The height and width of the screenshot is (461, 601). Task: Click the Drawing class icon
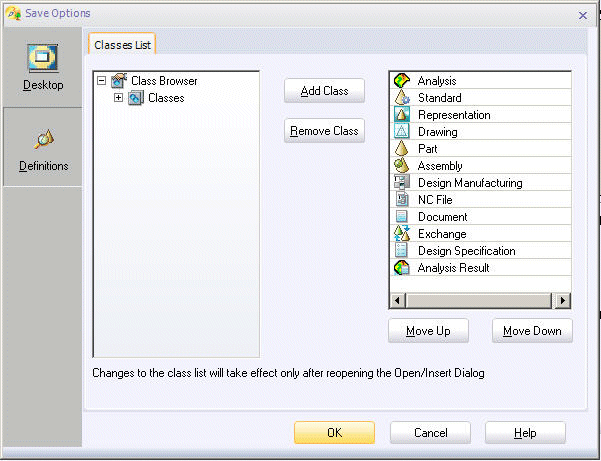402,131
